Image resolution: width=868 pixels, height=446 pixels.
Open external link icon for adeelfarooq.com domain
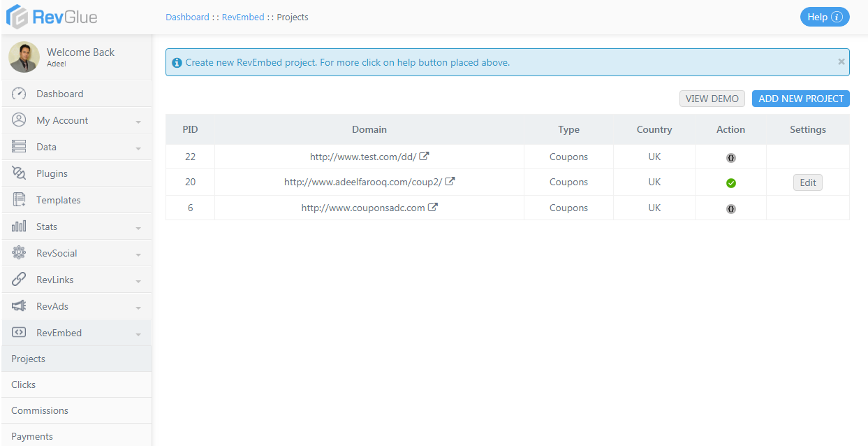point(450,182)
